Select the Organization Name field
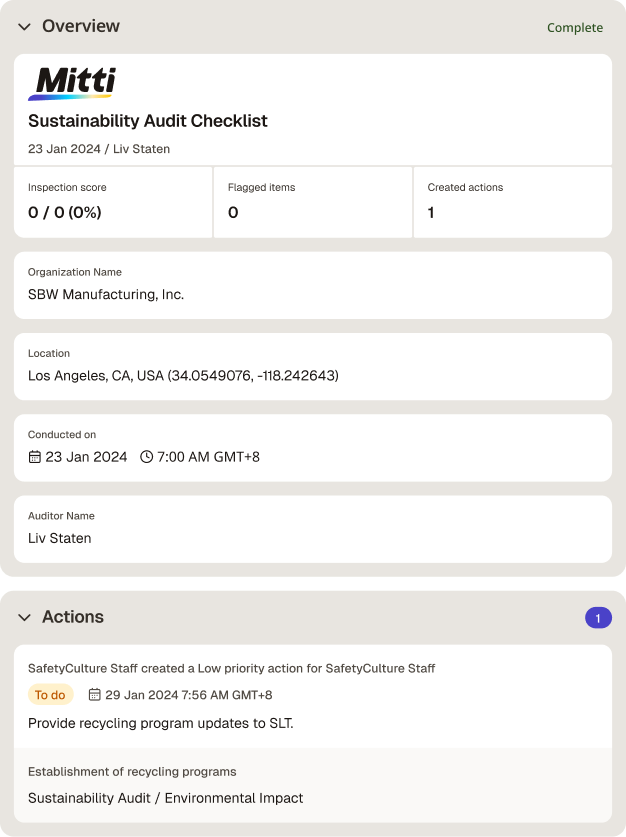 (x=313, y=286)
